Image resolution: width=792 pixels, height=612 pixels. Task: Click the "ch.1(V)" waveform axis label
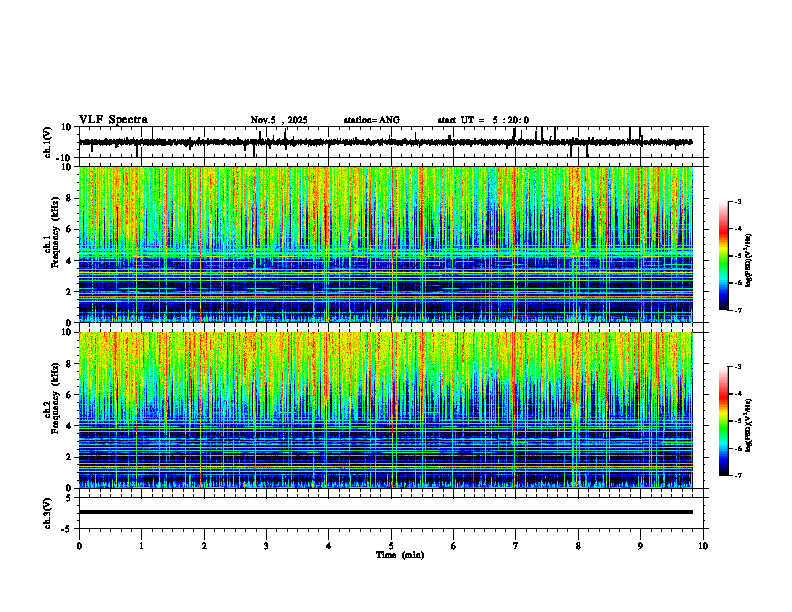click(47, 142)
